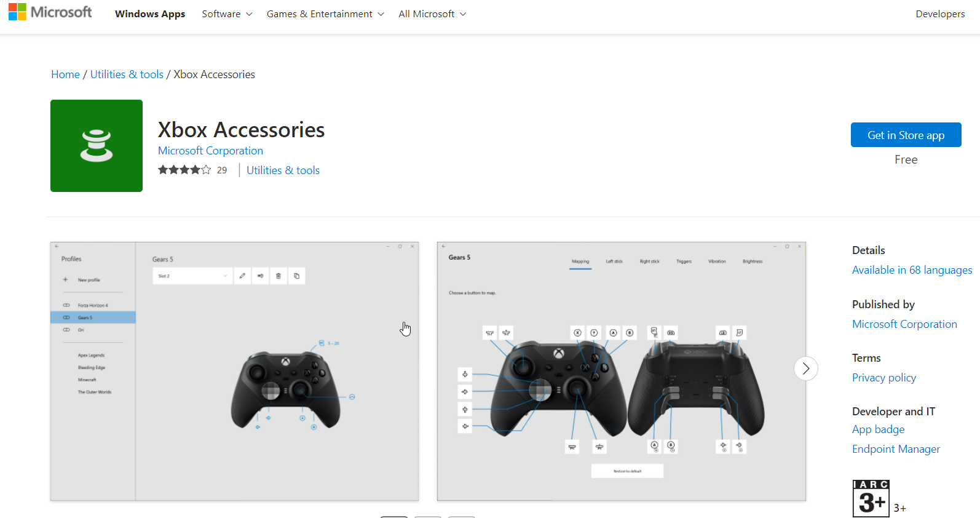Open the App badge link
This screenshot has height=518, width=980.
coord(878,429)
